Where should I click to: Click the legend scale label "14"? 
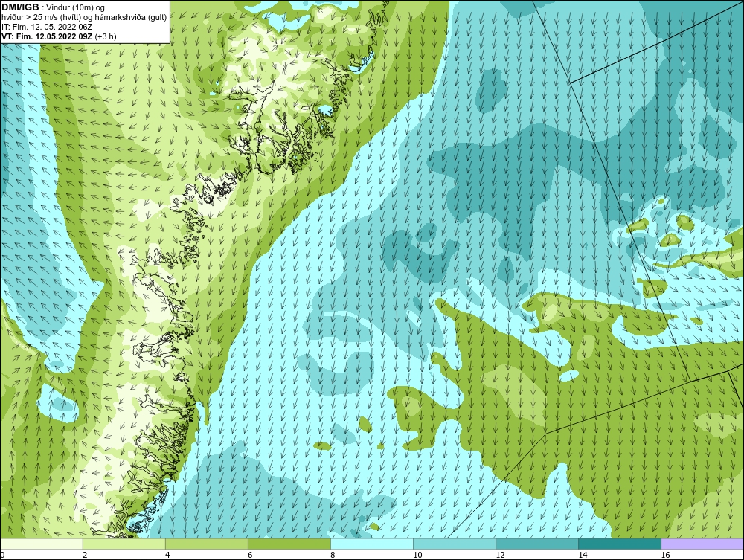[x=583, y=555]
